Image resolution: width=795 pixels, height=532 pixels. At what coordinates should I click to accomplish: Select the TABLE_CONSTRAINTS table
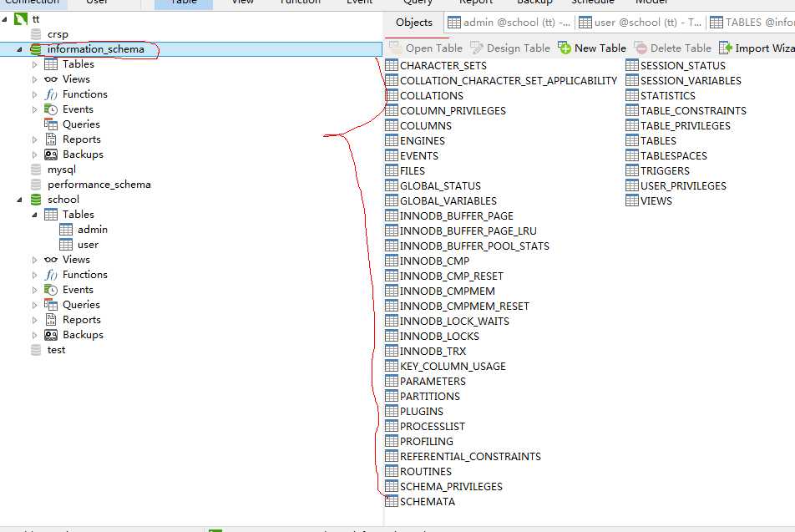pyautogui.click(x=686, y=110)
